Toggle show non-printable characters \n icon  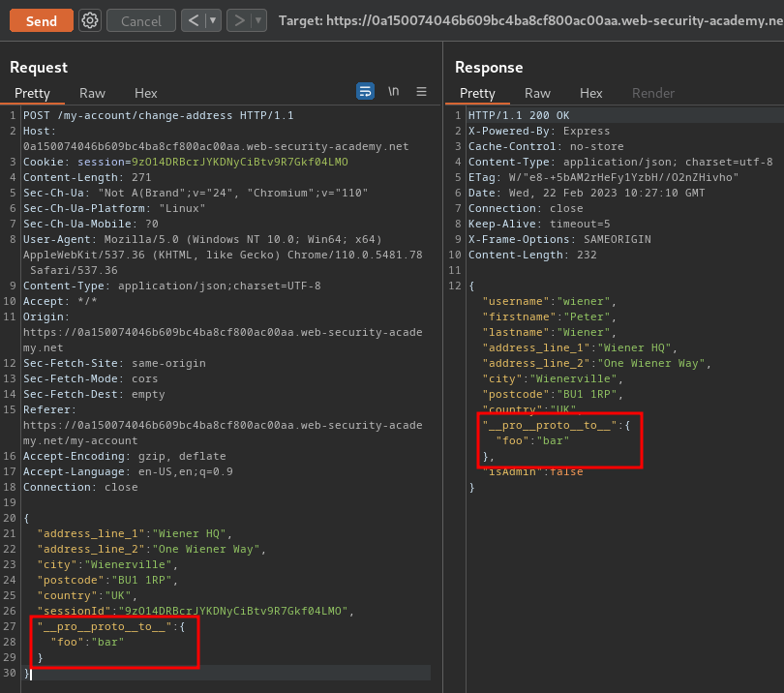tap(394, 92)
